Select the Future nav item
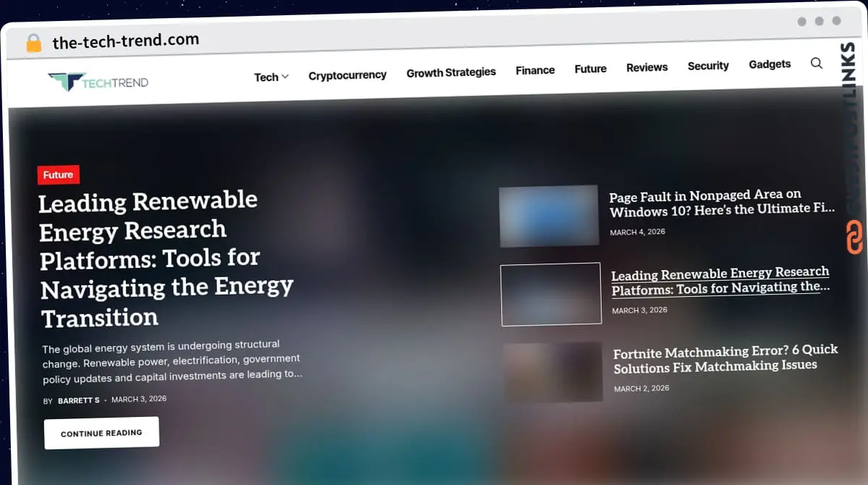The height and width of the screenshot is (485, 868). 590,69
